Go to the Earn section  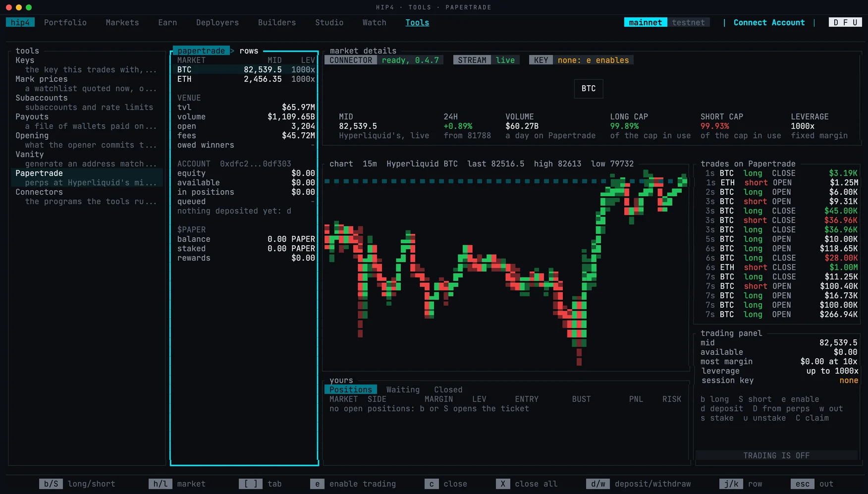(167, 22)
